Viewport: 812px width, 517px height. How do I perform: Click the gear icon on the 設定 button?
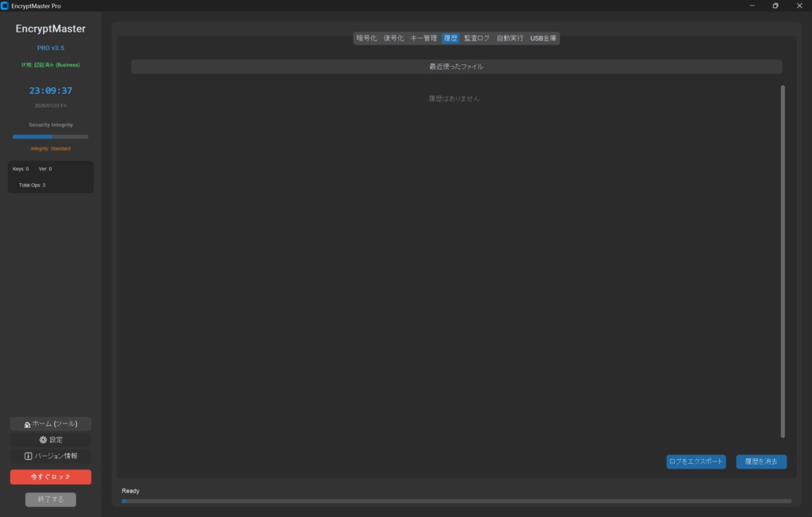(x=44, y=439)
